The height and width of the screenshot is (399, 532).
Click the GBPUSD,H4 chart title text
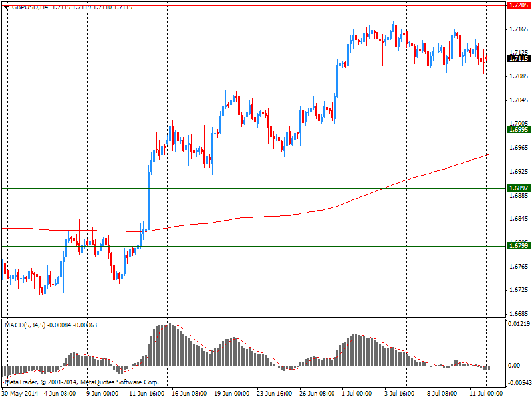30,7
